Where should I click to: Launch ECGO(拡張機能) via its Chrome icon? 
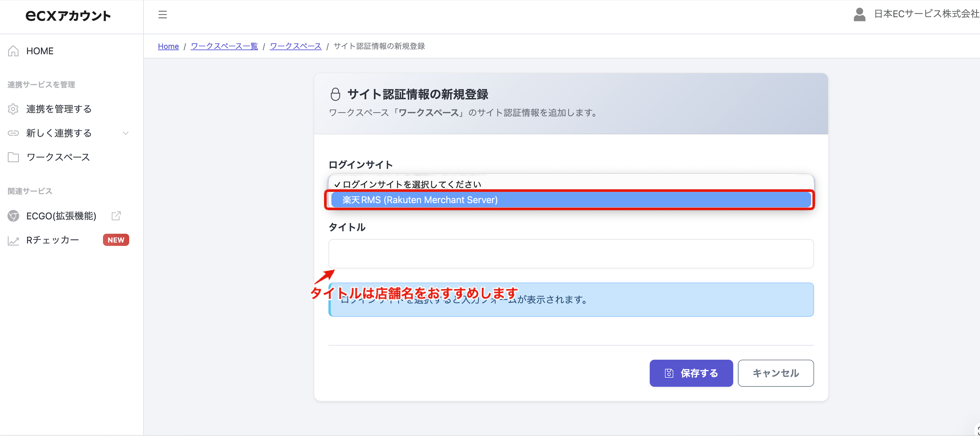tap(13, 215)
